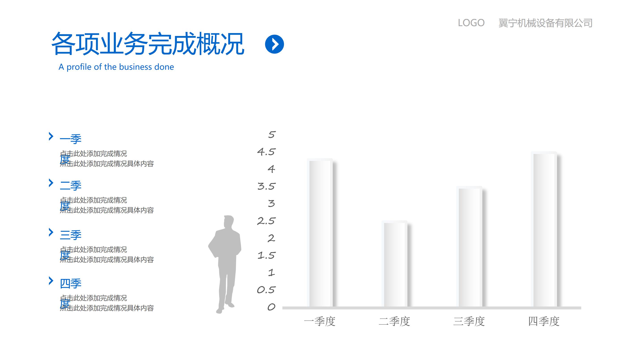The width and height of the screenshot is (644, 362).
Task: Click the 一季度 axis label under chart
Action: tap(320, 321)
